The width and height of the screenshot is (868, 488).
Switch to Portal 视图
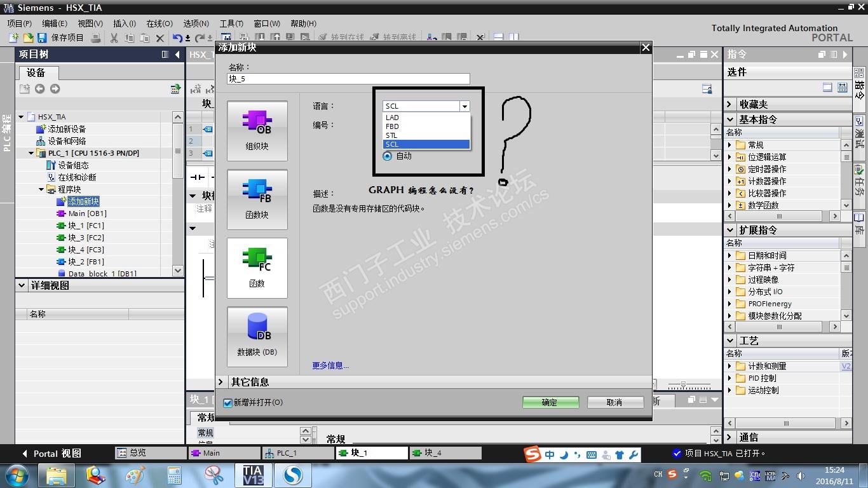pos(52,454)
